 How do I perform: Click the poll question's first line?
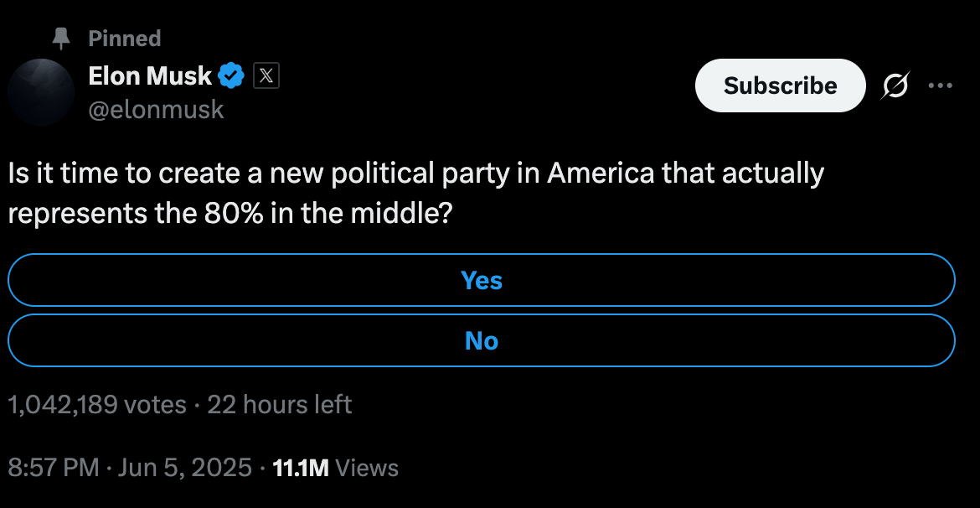pos(416,174)
